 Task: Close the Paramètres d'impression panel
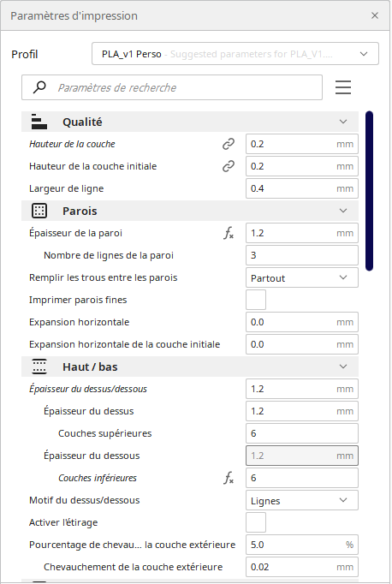tap(375, 15)
